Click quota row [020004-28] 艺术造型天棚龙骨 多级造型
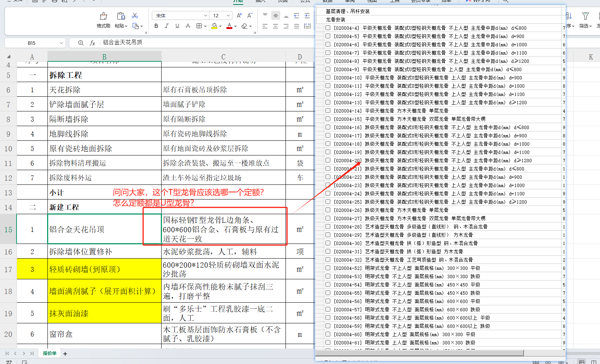This screenshot has height=364, width=600. click(x=411, y=227)
